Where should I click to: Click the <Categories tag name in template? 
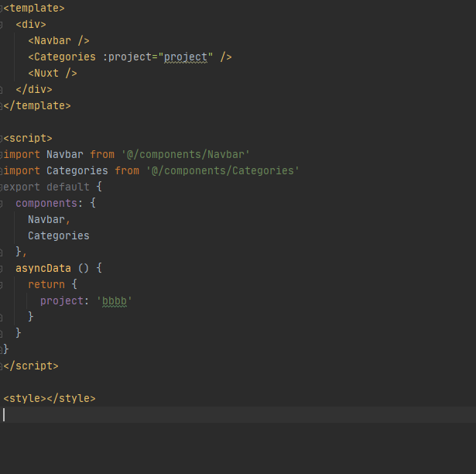[62, 57]
